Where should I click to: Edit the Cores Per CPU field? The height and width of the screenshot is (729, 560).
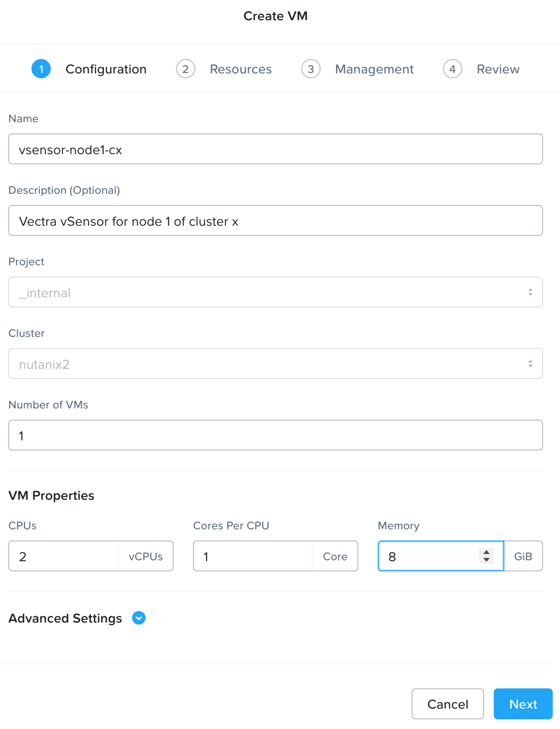(x=253, y=556)
